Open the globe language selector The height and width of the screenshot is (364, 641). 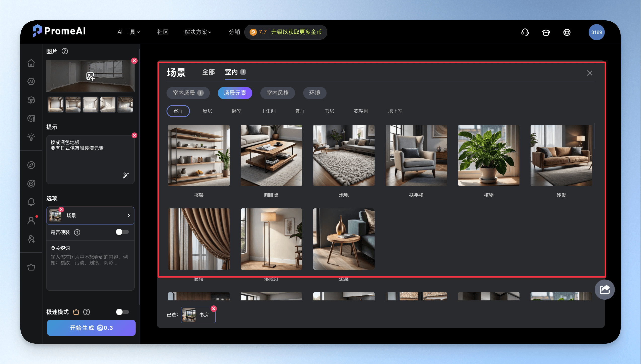pos(567,32)
